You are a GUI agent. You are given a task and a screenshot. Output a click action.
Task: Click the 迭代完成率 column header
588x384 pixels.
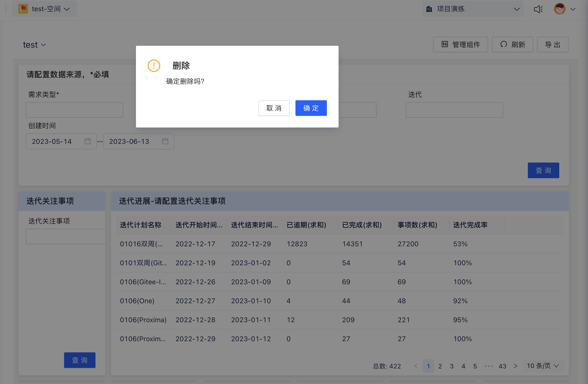pyautogui.click(x=470, y=225)
